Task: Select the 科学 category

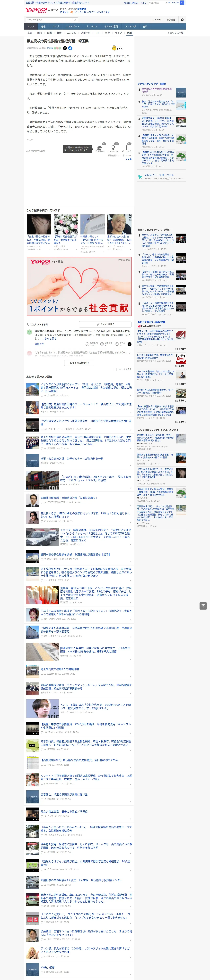Action: click(x=107, y=33)
